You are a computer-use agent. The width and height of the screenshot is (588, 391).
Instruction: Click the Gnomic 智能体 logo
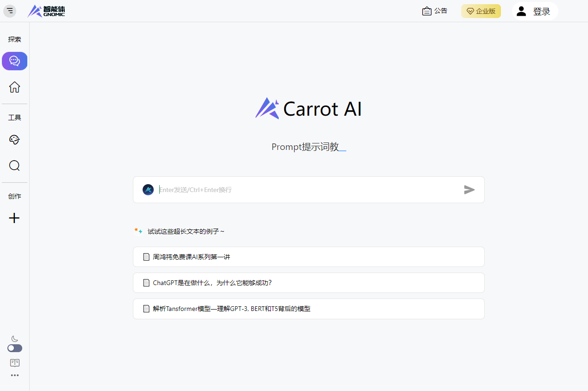[46, 11]
